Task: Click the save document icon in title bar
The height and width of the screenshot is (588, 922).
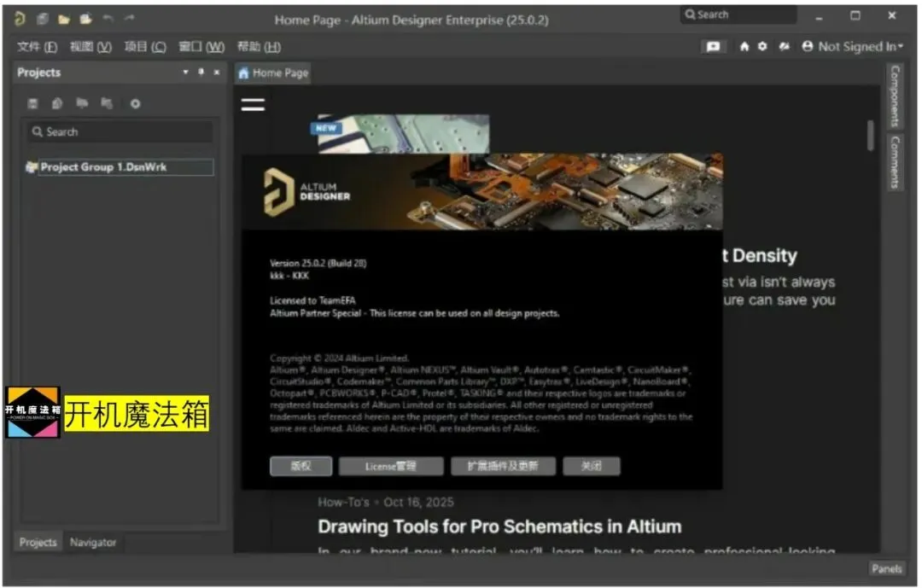Action: [43, 19]
